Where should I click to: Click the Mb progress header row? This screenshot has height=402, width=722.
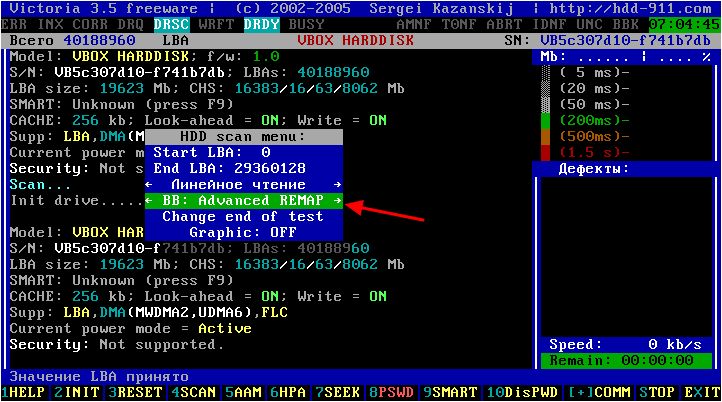tap(625, 57)
